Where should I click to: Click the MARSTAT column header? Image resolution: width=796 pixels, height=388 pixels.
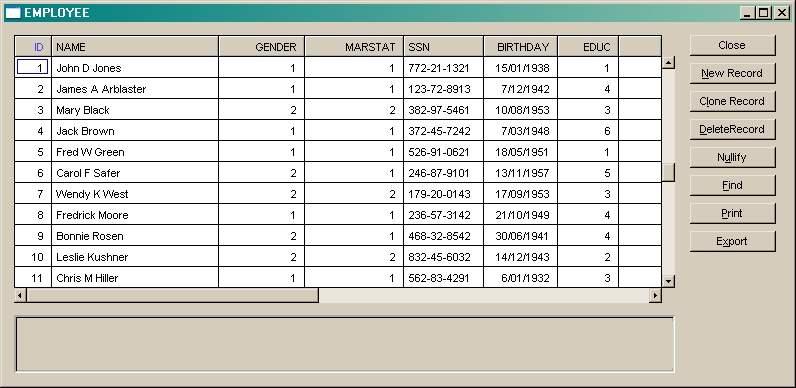354,47
